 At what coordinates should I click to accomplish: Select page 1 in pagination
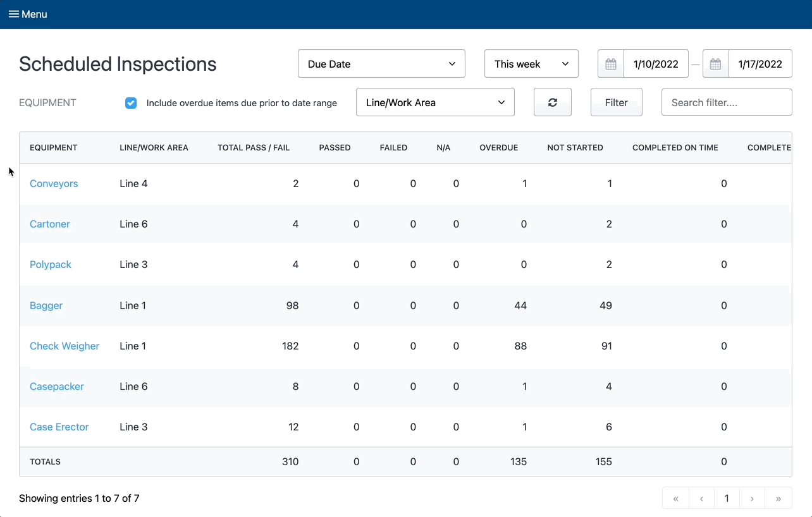point(727,498)
